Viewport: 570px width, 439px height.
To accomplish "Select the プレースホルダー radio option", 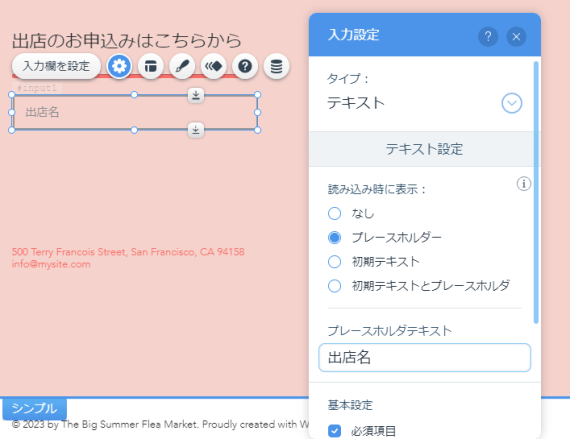I will [334, 238].
